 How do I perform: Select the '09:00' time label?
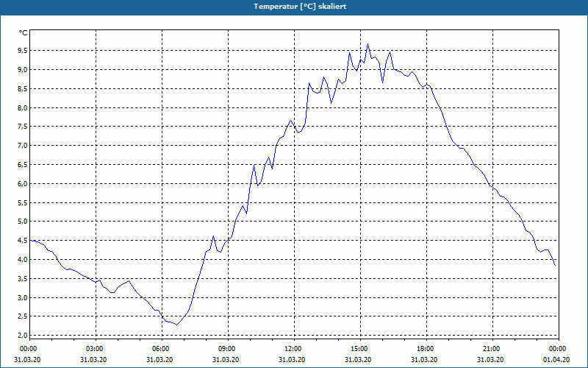[x=227, y=349]
